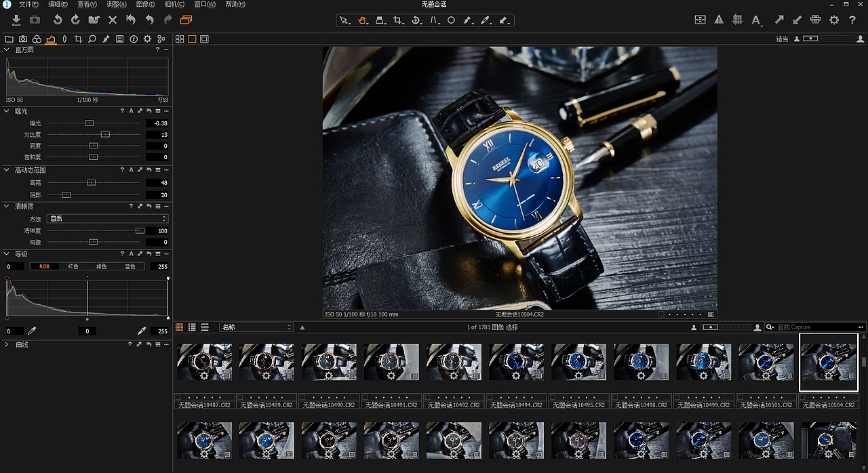Select the 红色 levels channel
This screenshot has height=473, width=868.
coord(73,266)
